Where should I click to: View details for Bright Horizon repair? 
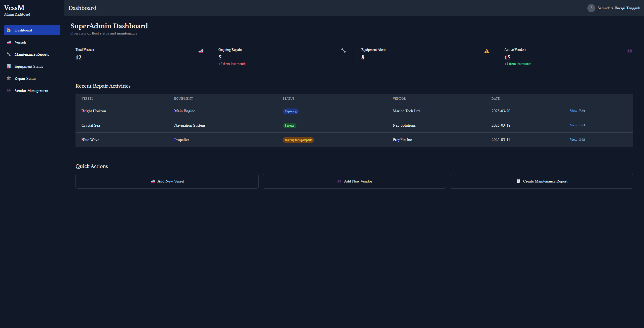(x=573, y=111)
